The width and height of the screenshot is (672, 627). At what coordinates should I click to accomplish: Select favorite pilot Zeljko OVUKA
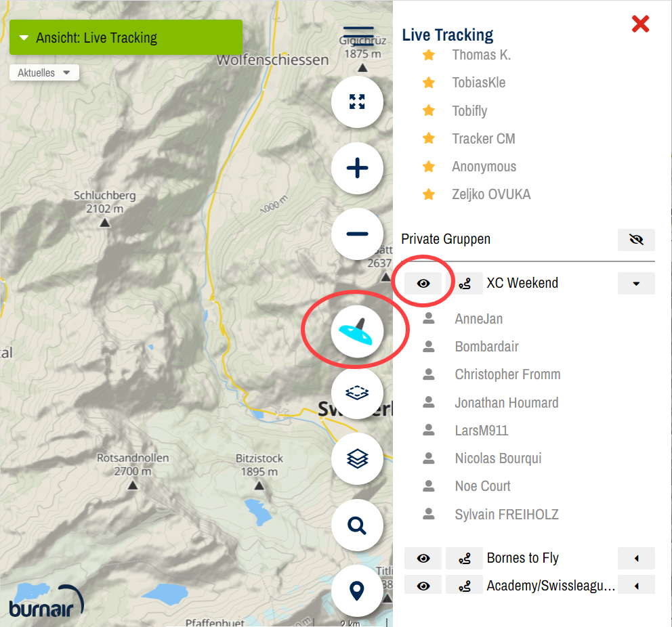coord(491,194)
